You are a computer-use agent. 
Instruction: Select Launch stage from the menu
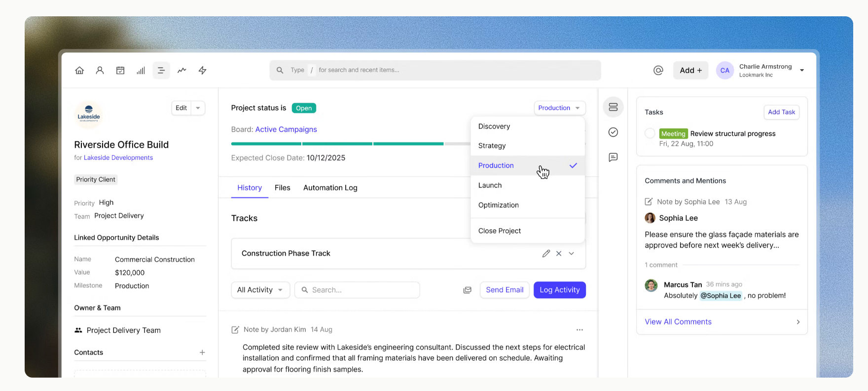tap(528, 185)
